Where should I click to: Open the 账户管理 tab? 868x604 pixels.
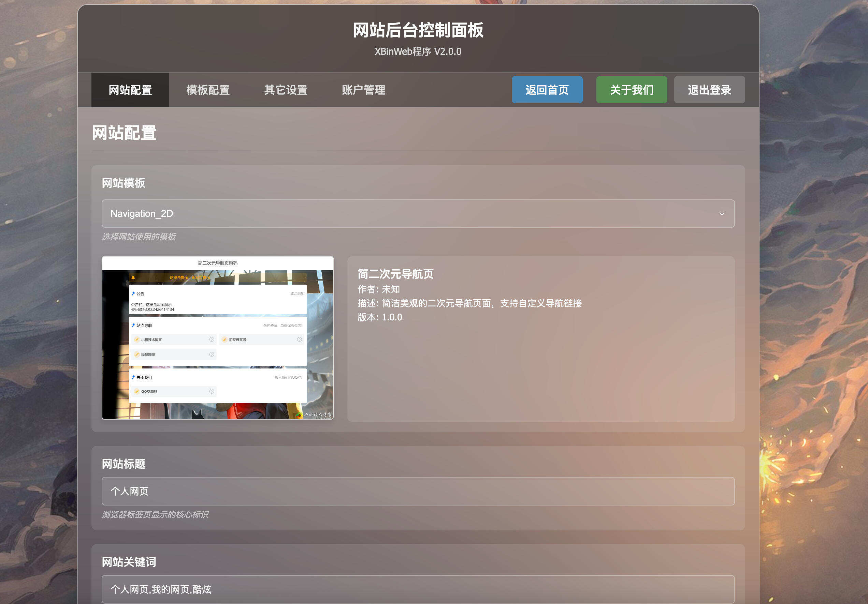(x=364, y=90)
